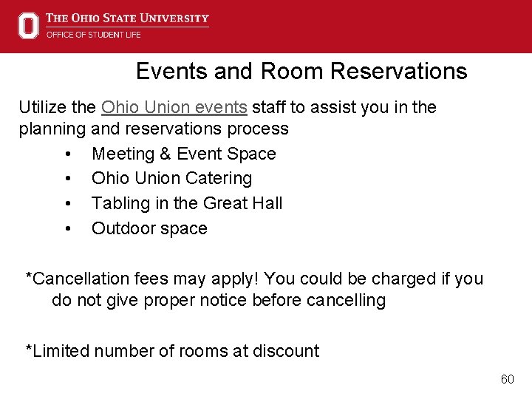Click the bullet point before Tabling in the Great Hall
Screen dimensions: 532x399
click(x=68, y=204)
